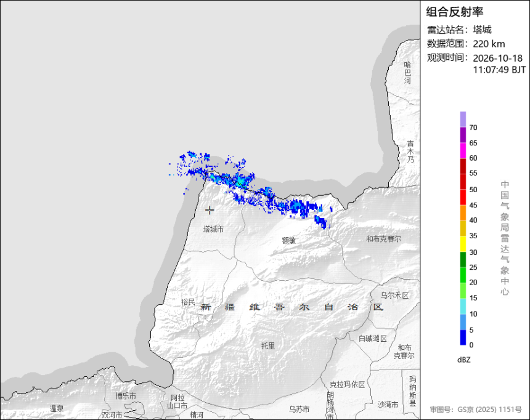Click the 观测时间 date value 2026-10-18
530x420 pixels.
(x=497, y=58)
